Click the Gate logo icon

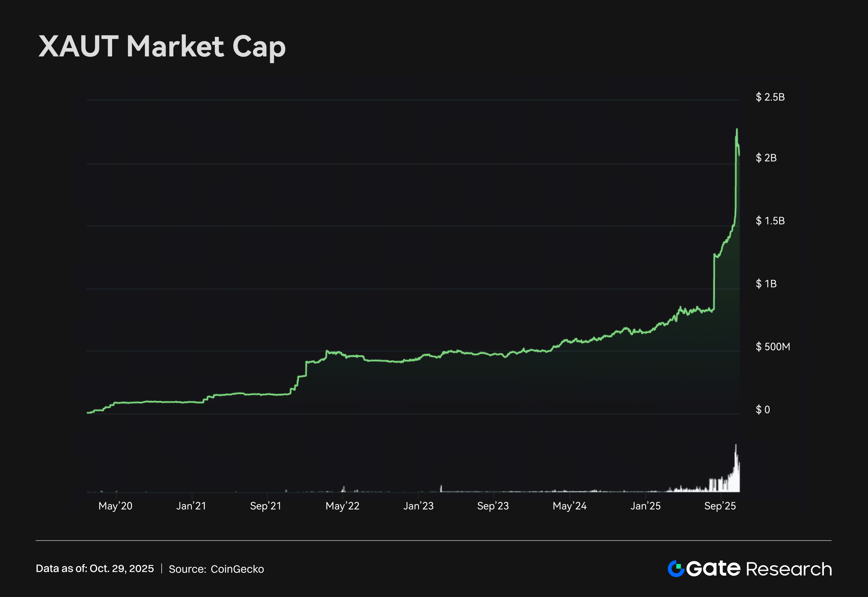click(676, 568)
